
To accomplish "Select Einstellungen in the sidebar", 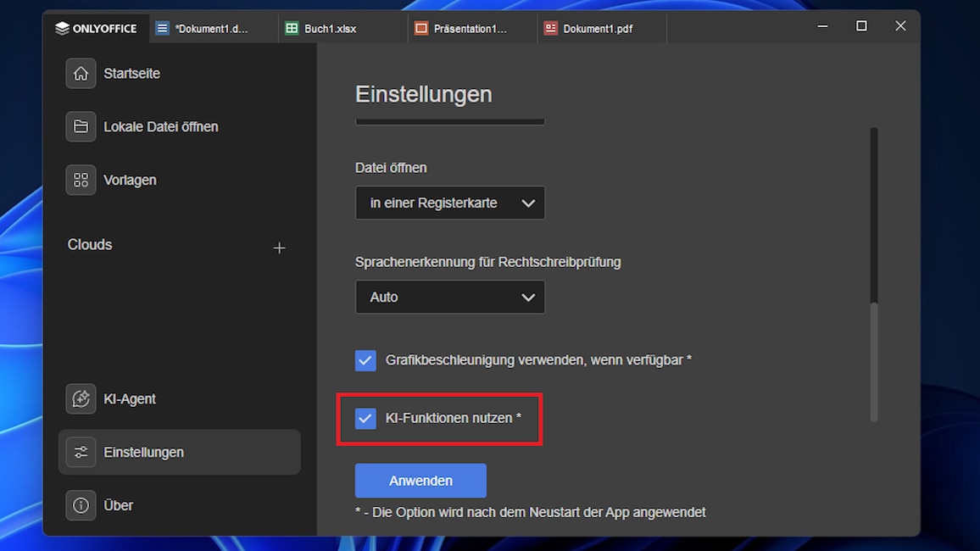I will (x=180, y=452).
